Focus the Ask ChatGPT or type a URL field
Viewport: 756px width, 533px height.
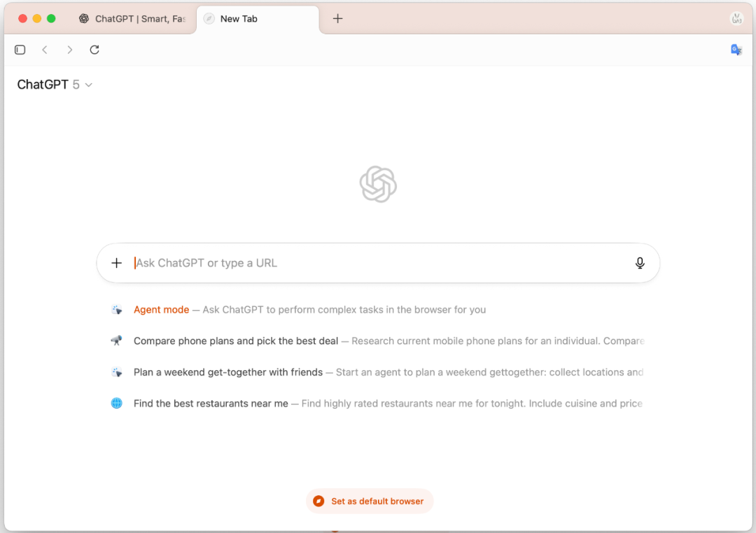[x=378, y=263]
